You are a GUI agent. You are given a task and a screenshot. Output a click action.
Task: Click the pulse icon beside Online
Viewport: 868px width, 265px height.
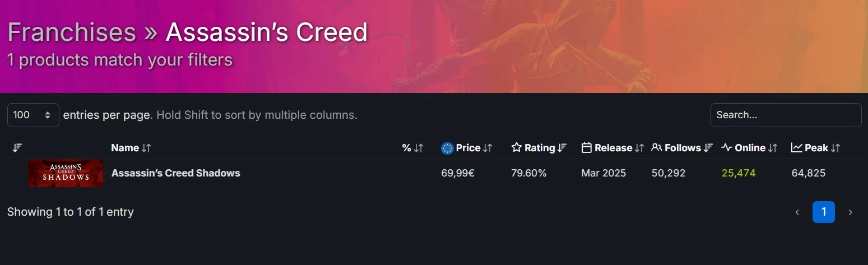point(727,148)
